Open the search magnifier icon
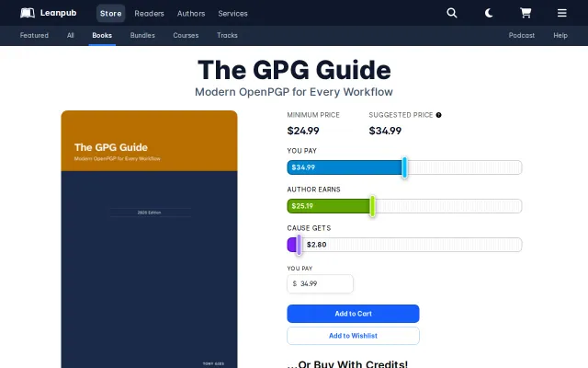The image size is (588, 368). pyautogui.click(x=452, y=13)
